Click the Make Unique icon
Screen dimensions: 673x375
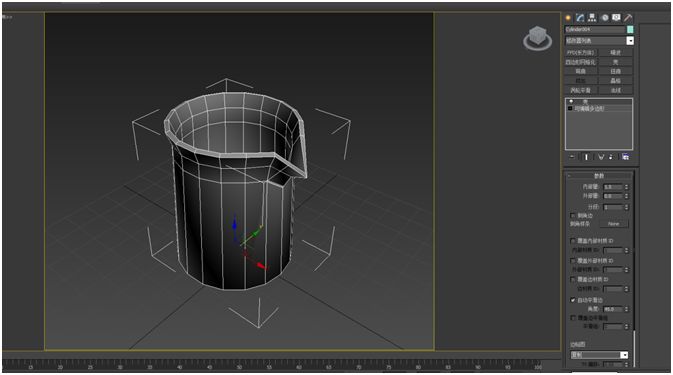(x=601, y=157)
